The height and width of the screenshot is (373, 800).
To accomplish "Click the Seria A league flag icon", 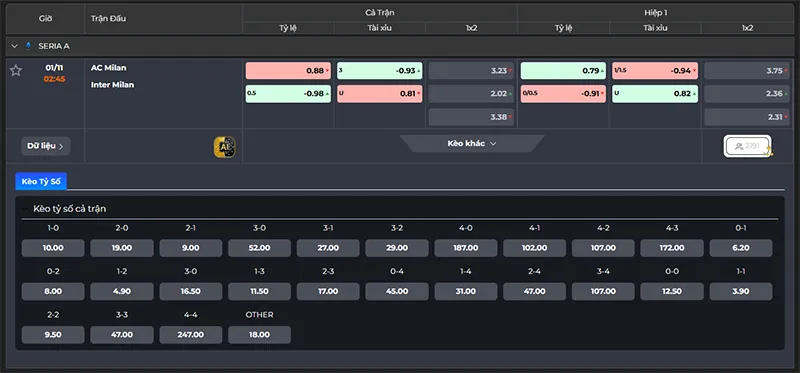I will point(28,46).
